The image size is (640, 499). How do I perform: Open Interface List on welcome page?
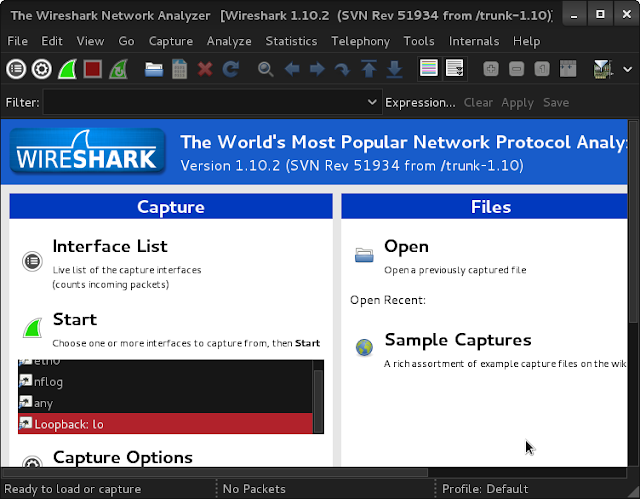(x=110, y=246)
